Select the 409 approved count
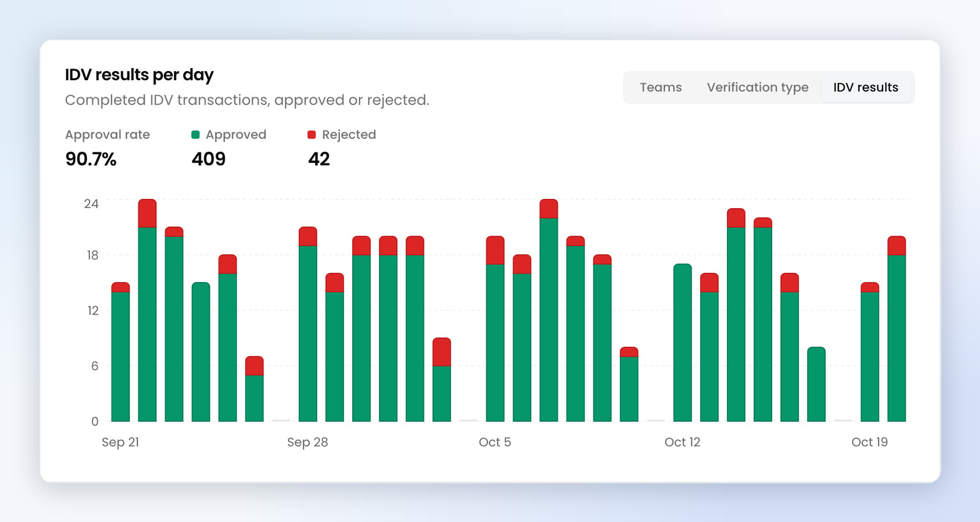 208,159
